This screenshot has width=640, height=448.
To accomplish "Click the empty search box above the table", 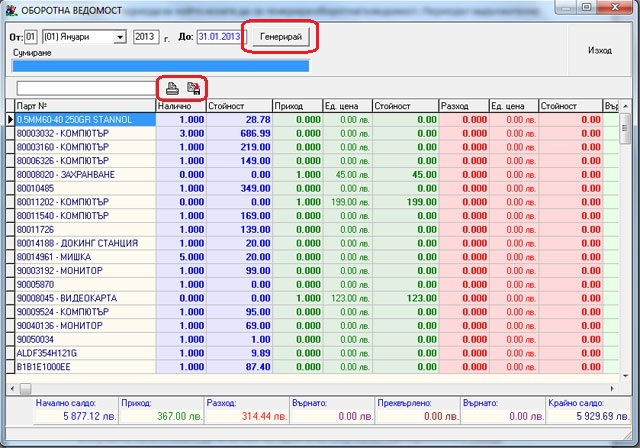I will point(86,88).
